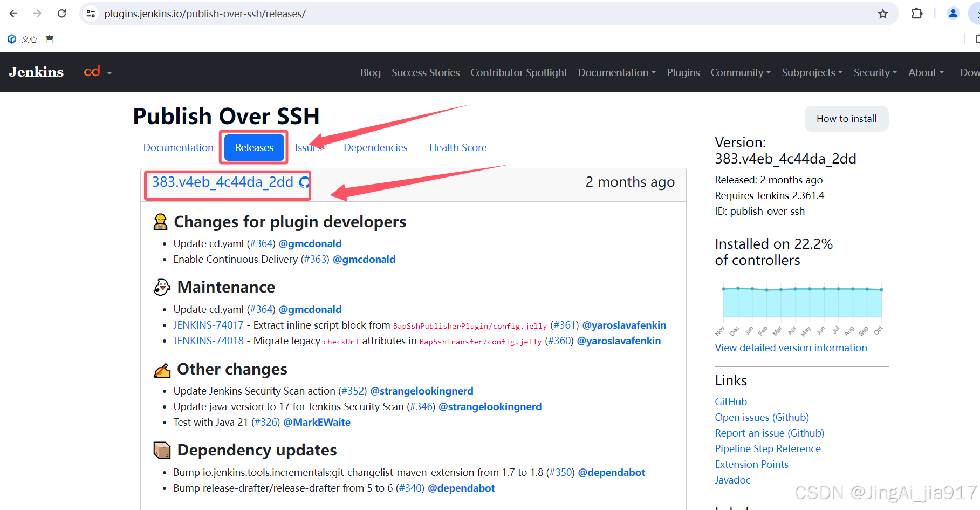Open @strangelookingnerd profile on Security Scan action line
This screenshot has width=980, height=510.
click(x=422, y=391)
